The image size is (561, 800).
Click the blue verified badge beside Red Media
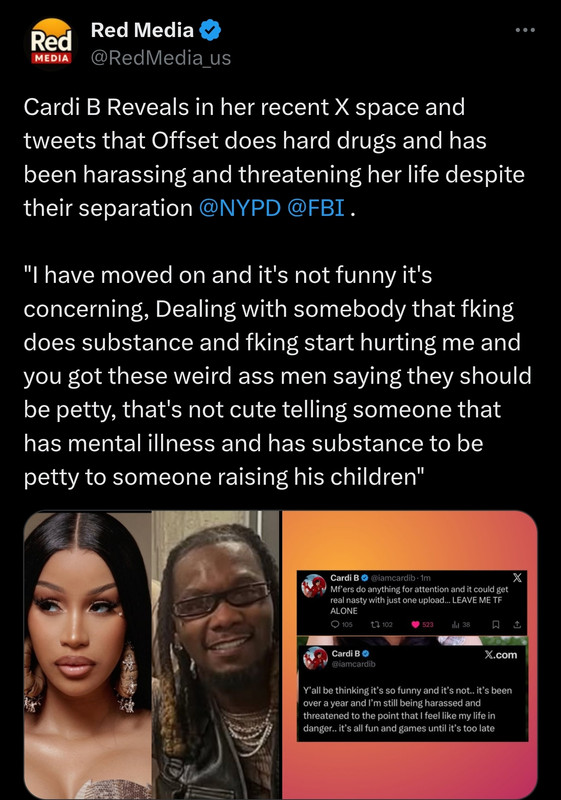210,30
